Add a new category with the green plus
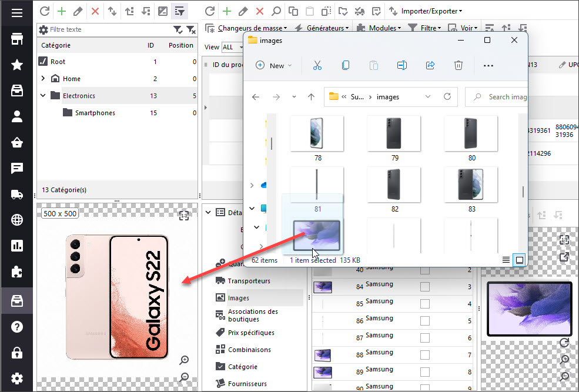This screenshot has height=392, width=579. [x=62, y=11]
